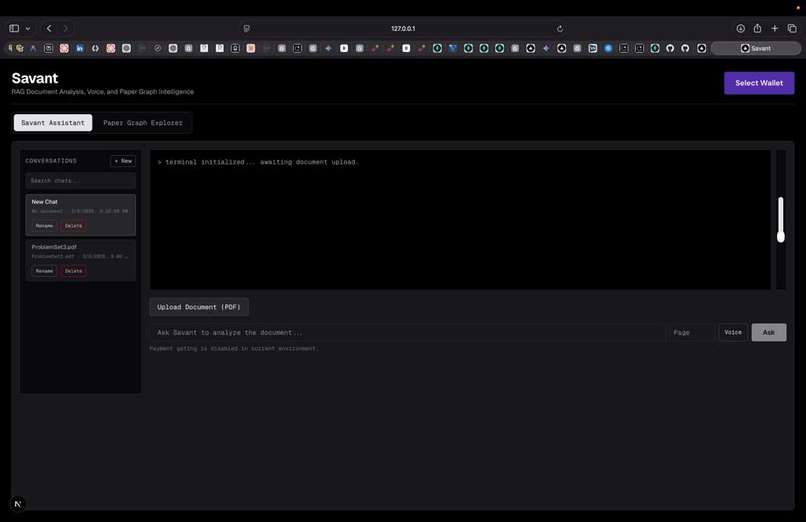Click the Payment gating disabled notice text

(x=233, y=348)
